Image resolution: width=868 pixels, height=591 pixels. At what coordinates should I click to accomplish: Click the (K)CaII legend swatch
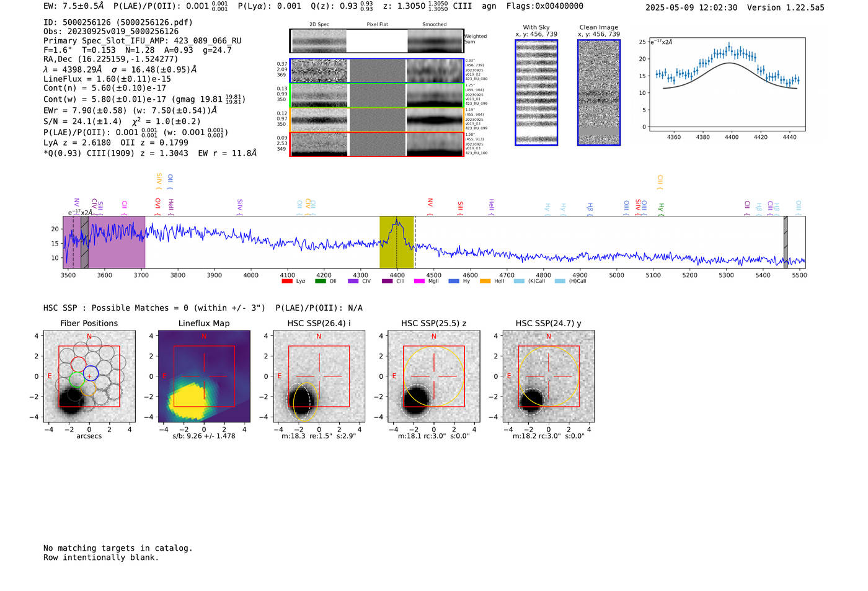pos(520,281)
